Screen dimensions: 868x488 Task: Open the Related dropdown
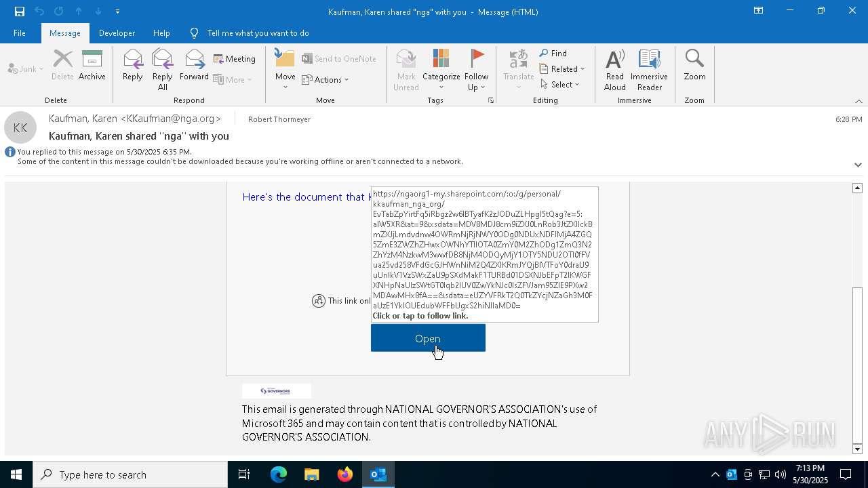point(562,68)
